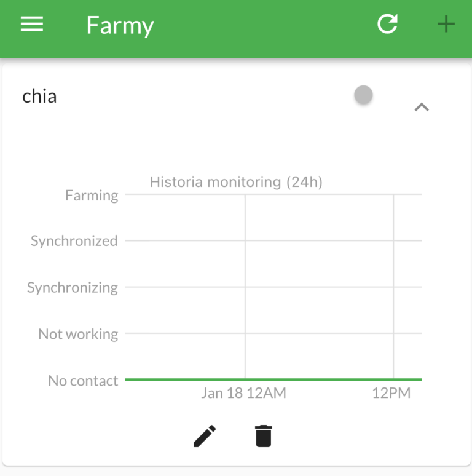Screen dimensions: 472x476
Task: Edit the chia farm with pencil icon
Action: point(205,435)
